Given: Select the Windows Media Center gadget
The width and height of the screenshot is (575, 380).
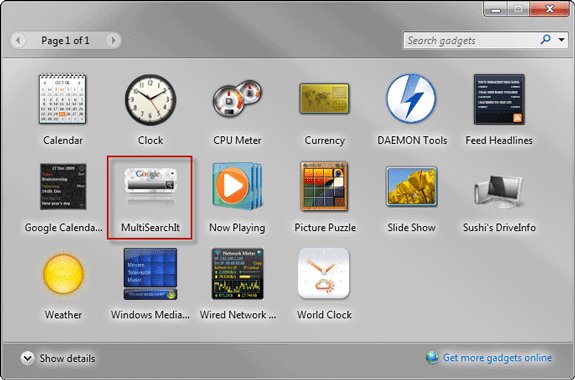Looking at the screenshot, I should click(150, 274).
